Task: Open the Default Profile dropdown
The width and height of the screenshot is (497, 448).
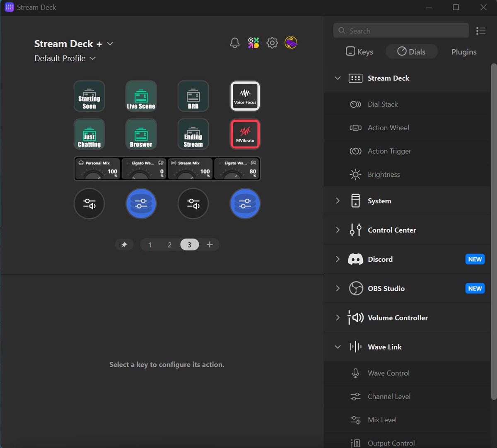Action: pos(65,58)
